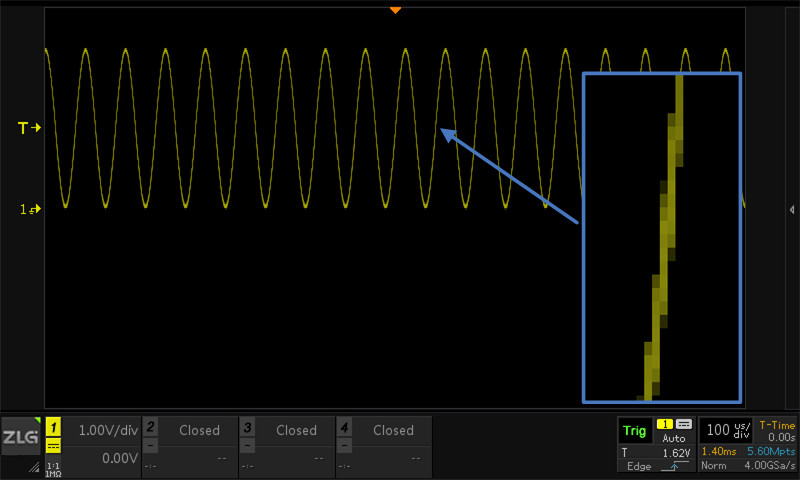800x480 pixels.
Task: Click the green Trig status indicator
Action: [x=635, y=431]
